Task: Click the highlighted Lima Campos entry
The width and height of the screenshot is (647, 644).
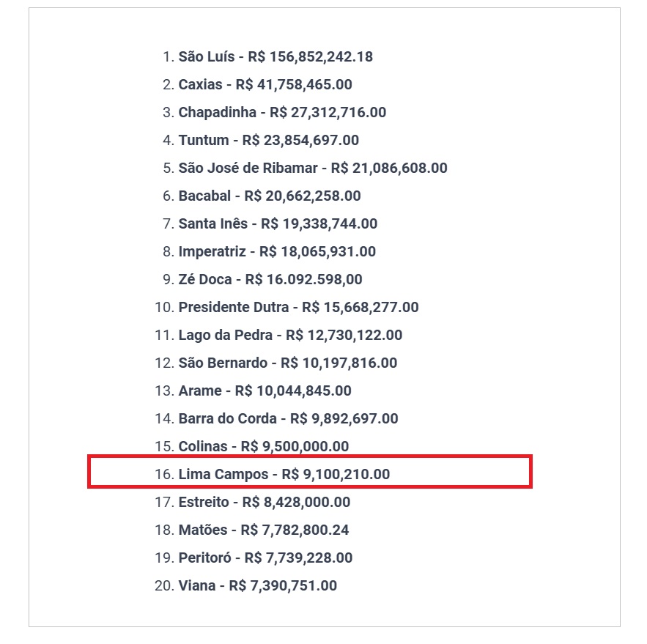Action: [284, 475]
